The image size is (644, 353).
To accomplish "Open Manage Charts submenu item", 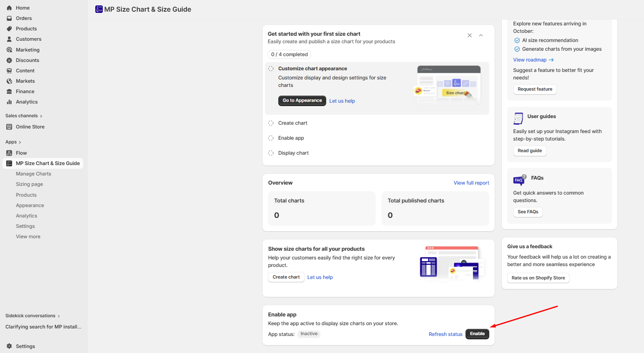I will [34, 174].
